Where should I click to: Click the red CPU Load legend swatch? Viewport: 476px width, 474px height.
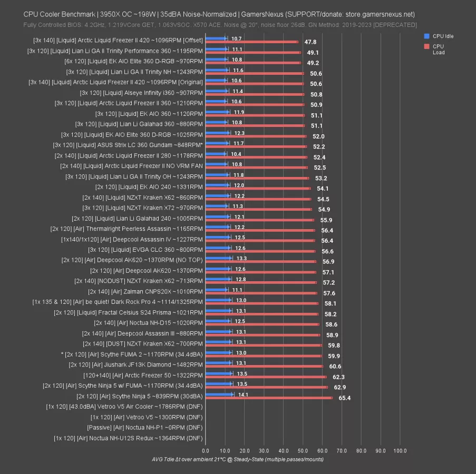click(426, 46)
